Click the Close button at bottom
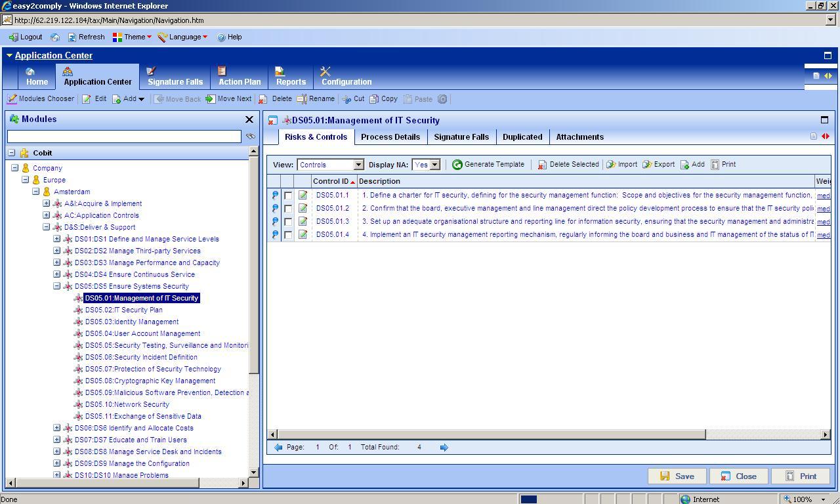The height and width of the screenshot is (504, 840). pos(738,476)
